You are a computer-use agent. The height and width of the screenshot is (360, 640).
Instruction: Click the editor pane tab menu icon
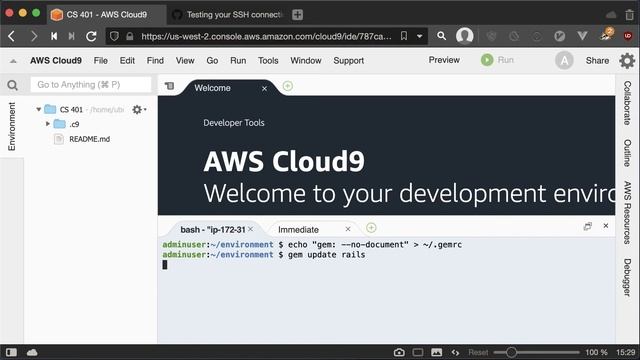click(x=169, y=86)
